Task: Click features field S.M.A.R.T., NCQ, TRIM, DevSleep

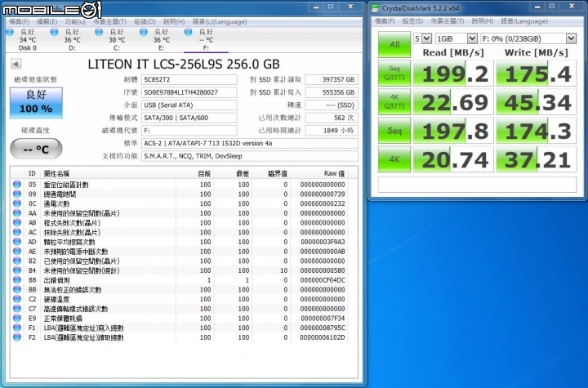Action: coord(250,156)
